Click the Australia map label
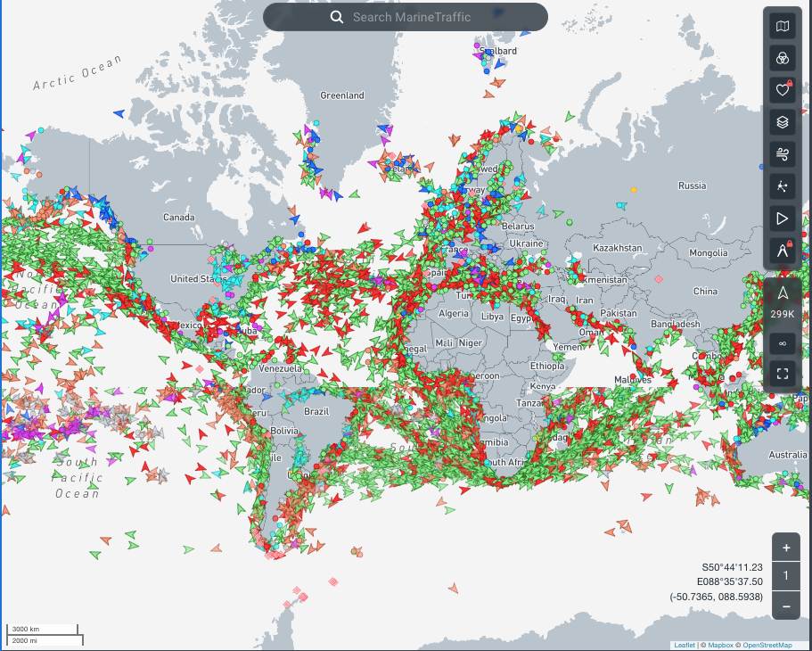812x651 pixels. [x=788, y=455]
